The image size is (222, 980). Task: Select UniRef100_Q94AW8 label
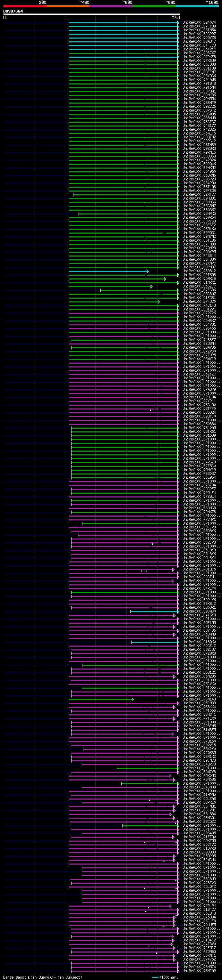click(199, 80)
